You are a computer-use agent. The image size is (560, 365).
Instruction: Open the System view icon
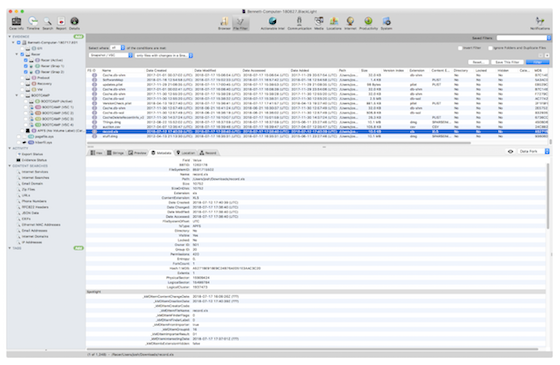pyautogui.click(x=386, y=21)
